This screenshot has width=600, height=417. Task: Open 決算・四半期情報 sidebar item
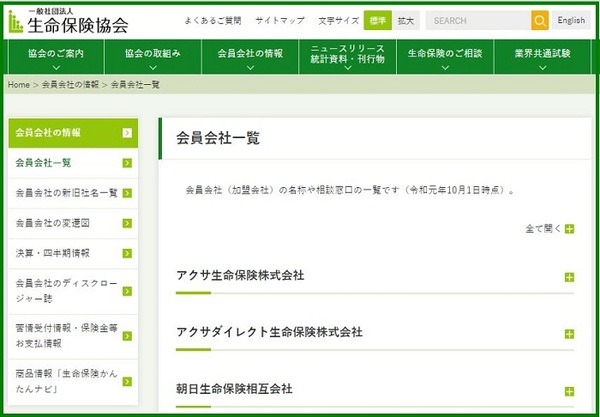pyautogui.click(x=73, y=253)
